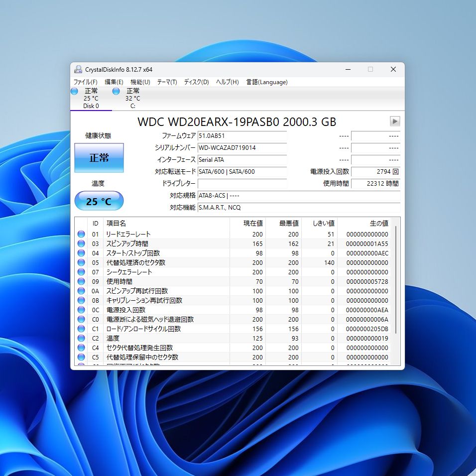This screenshot has width=476, height=476.
Task: Click the empty drive letter field
Action: pos(242,183)
